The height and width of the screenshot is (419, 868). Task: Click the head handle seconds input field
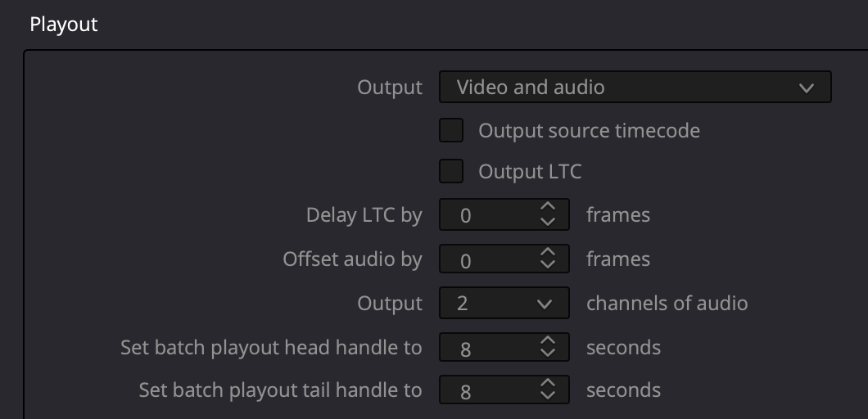tap(504, 347)
